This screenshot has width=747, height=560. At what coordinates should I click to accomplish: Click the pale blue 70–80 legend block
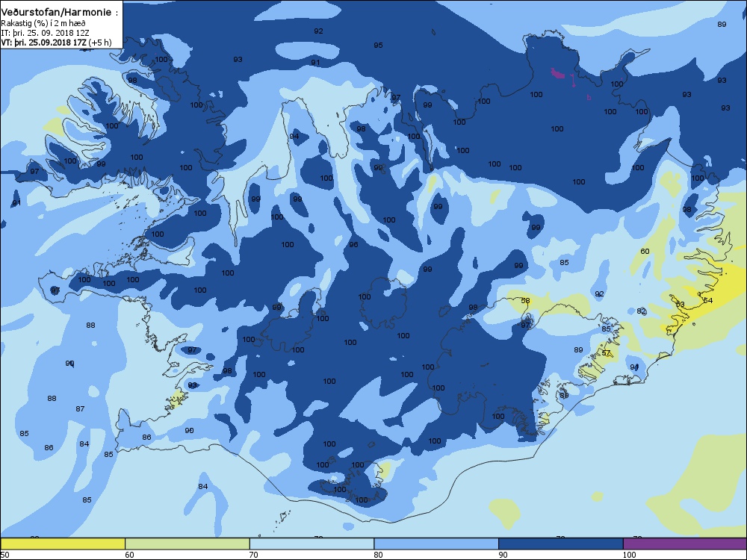311,544
